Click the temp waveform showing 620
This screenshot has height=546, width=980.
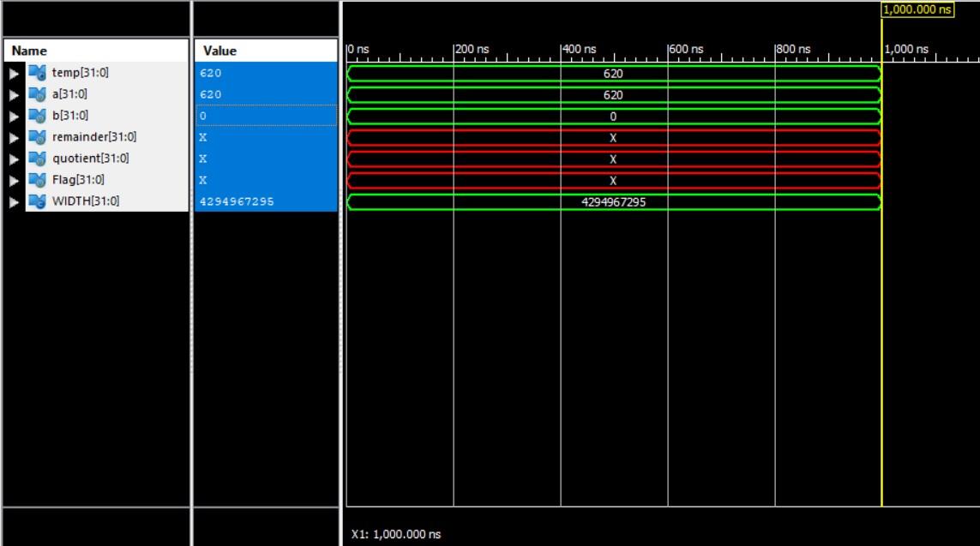[614, 74]
